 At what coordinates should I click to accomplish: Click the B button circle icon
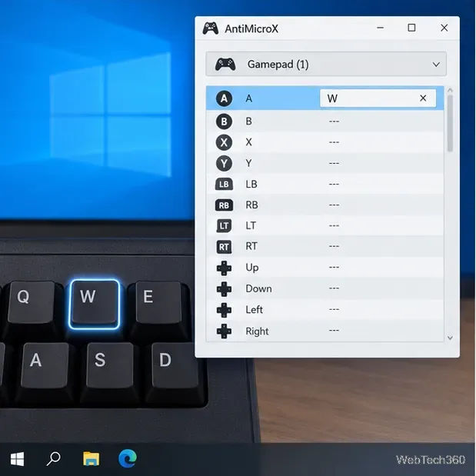224,121
